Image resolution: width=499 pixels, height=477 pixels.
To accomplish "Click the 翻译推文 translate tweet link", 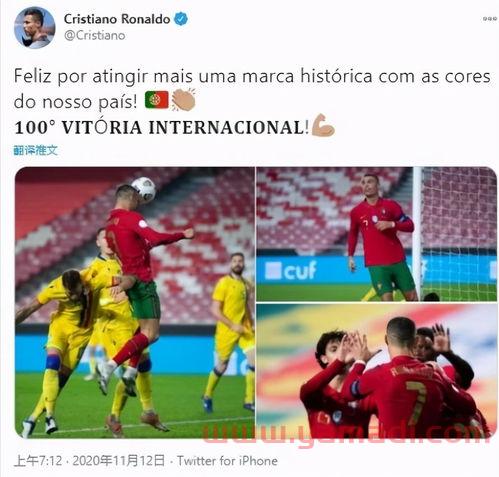I will tap(35, 150).
